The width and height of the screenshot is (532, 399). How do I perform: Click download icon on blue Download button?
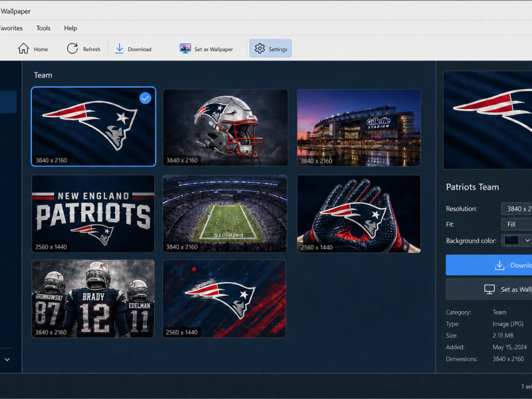(499, 265)
